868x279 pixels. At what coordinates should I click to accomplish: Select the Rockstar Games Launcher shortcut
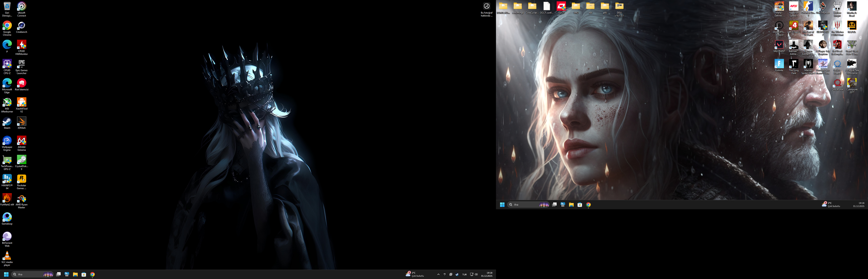tap(21, 182)
